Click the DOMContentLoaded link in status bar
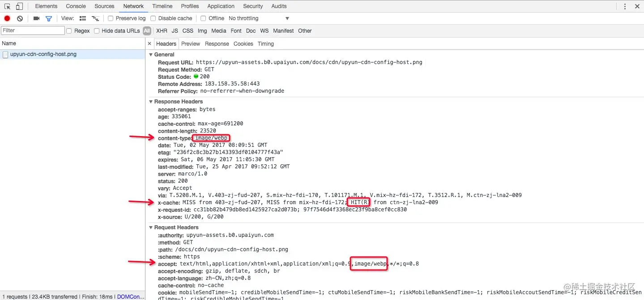The image size is (644, 300). coord(131,297)
